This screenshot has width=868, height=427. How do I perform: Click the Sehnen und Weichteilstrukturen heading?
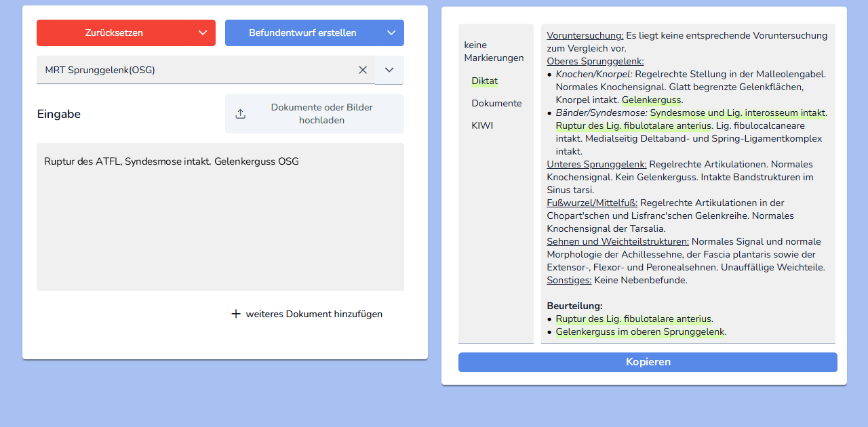(x=618, y=241)
